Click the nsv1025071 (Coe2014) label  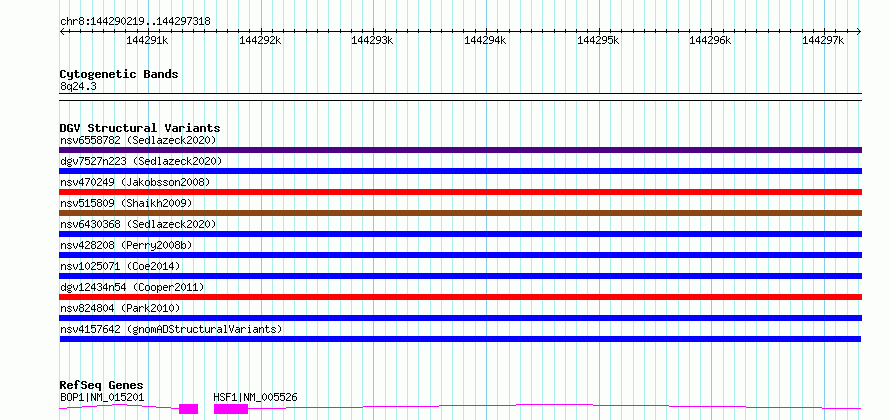pyautogui.click(x=120, y=266)
